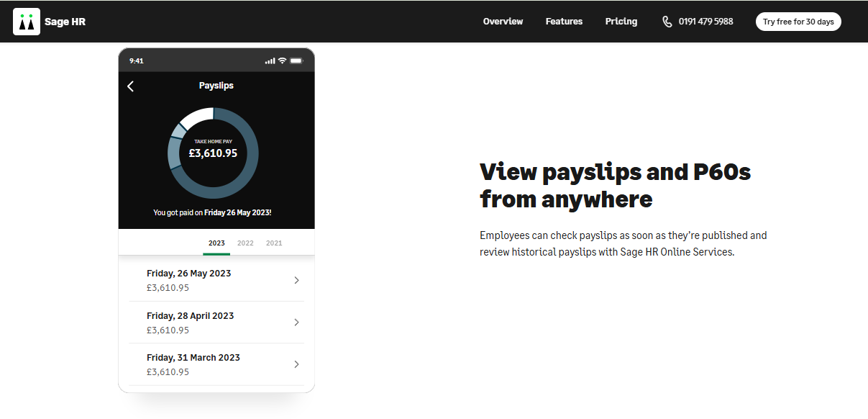Click the Payslips screen title
Image resolution: width=868 pixels, height=419 pixels.
tap(216, 86)
